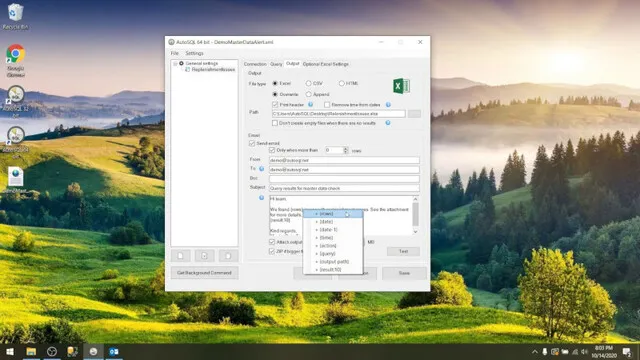This screenshot has width=640, height=360.
Task: Click the new query page icon under the tree
Action: point(180,256)
